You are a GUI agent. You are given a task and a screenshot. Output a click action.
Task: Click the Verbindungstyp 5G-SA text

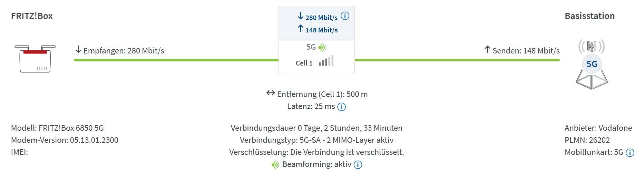(x=316, y=140)
